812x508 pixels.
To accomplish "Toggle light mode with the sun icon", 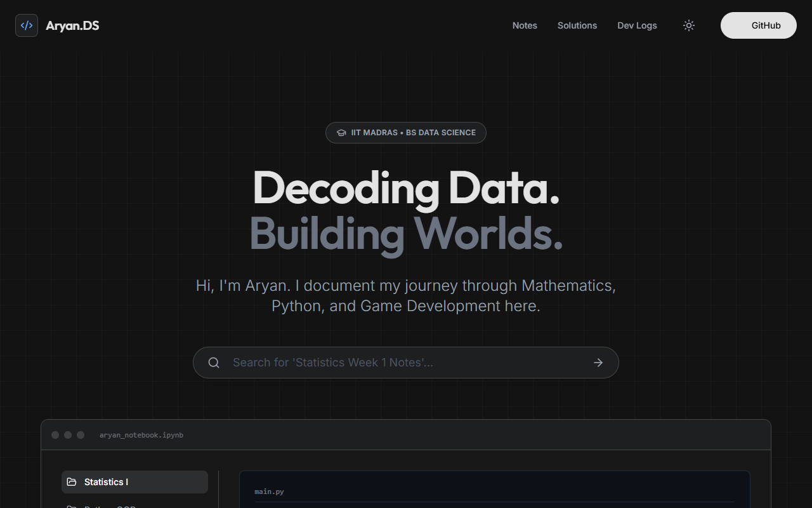I will [x=689, y=25].
